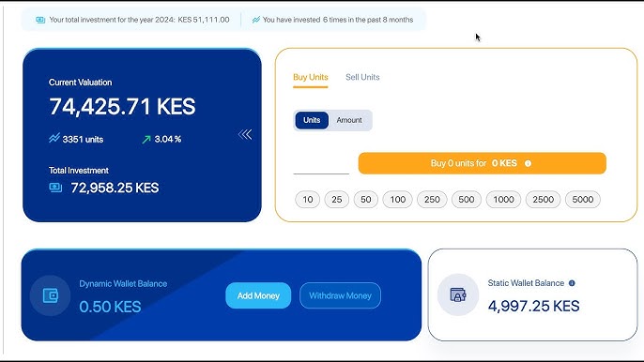Choose the 100 units quick chip
The width and height of the screenshot is (644, 362).
click(398, 200)
